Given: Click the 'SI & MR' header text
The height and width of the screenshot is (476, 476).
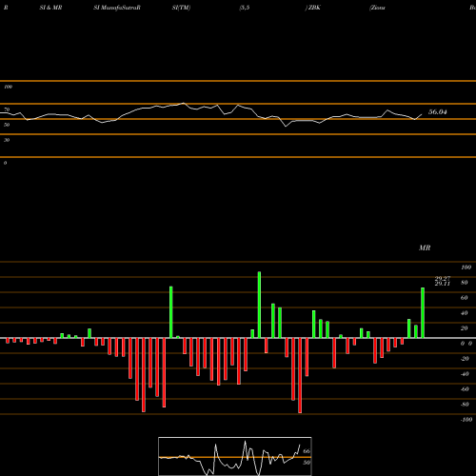Looking at the screenshot, I should (50, 8).
